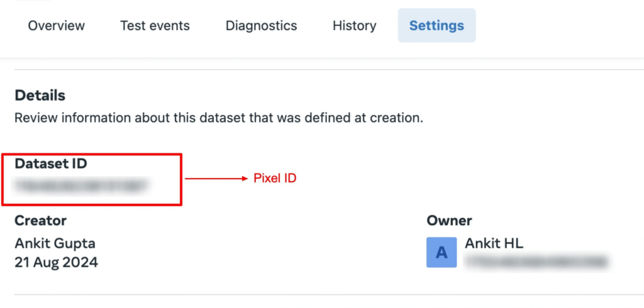Click the dataset review description text

click(x=218, y=118)
